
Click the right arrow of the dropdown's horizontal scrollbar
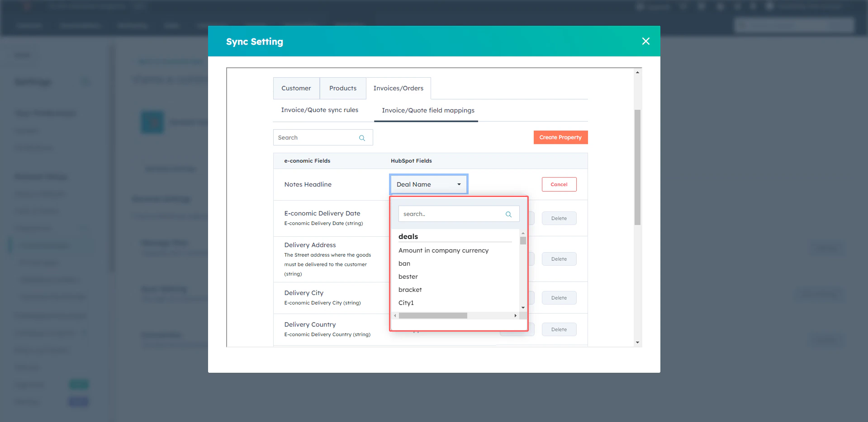coord(516,315)
